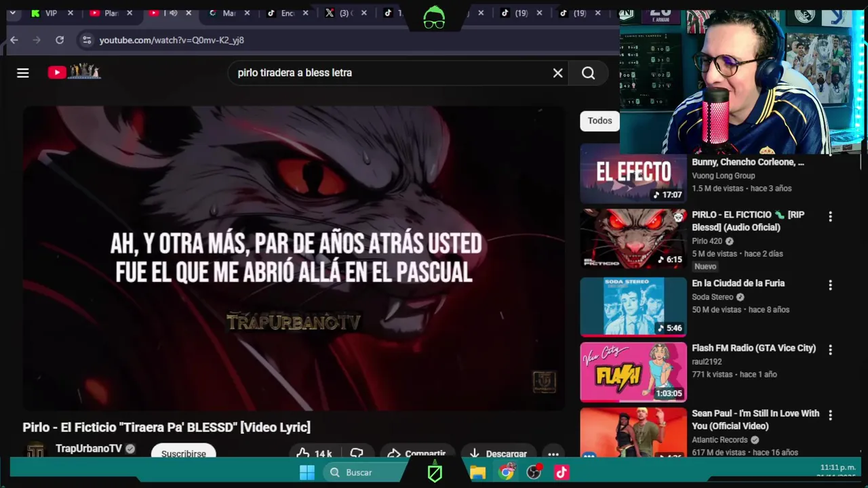
Task: Switch to the 'Mar' tab
Action: tap(224, 13)
